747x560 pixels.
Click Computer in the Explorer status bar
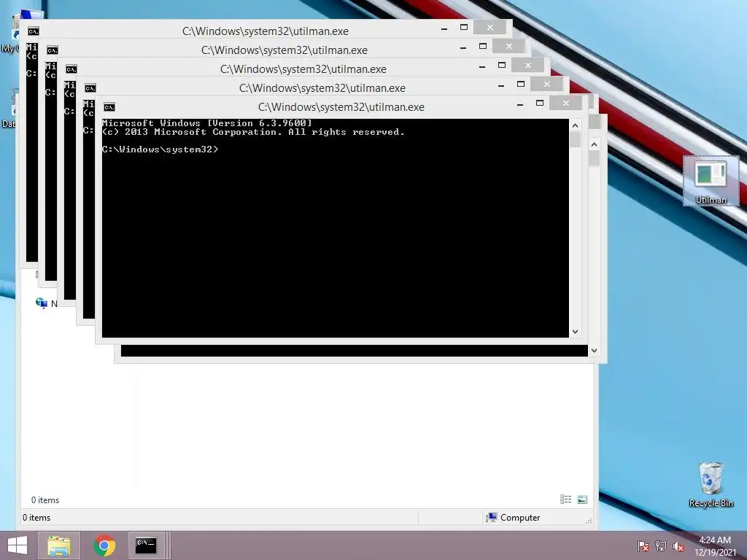[x=513, y=518]
